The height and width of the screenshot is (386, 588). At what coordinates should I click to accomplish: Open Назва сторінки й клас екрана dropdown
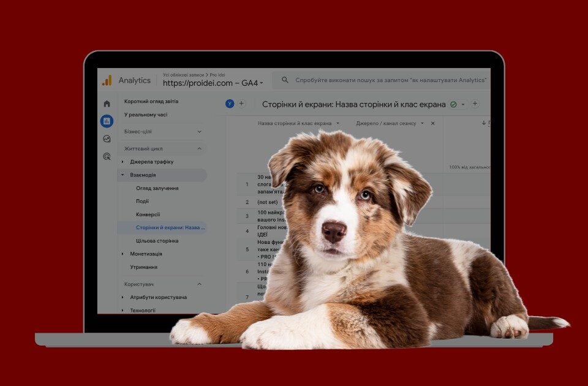[x=337, y=123]
